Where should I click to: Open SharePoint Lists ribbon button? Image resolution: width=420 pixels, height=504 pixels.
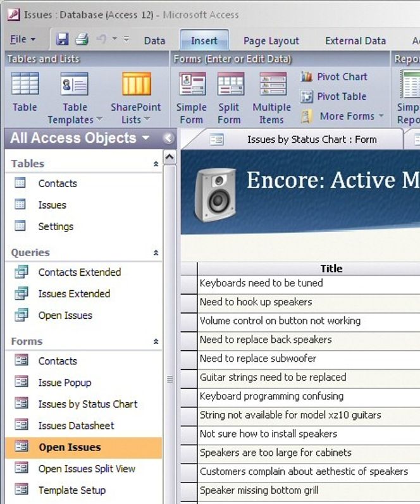pos(136,99)
